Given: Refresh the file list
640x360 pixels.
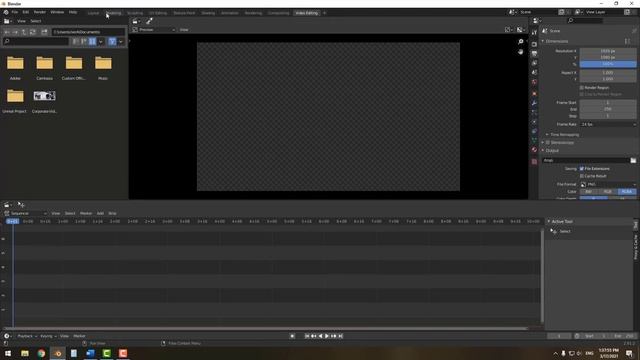Looking at the screenshot, I should point(33,32).
